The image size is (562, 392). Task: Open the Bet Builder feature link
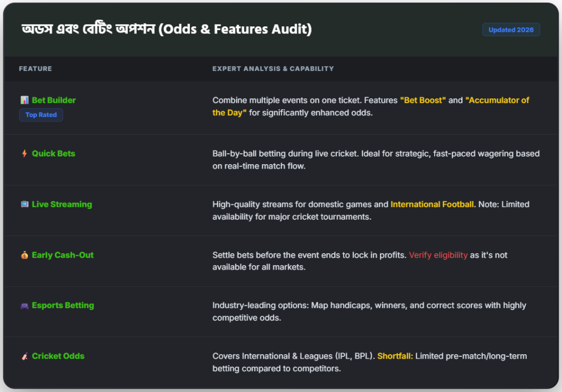54,100
